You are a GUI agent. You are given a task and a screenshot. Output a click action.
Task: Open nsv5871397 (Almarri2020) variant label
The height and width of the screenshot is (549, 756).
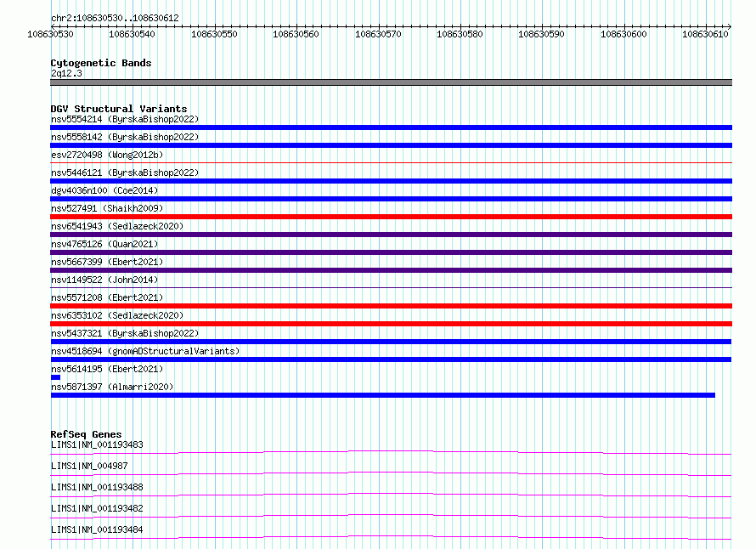pyautogui.click(x=112, y=387)
